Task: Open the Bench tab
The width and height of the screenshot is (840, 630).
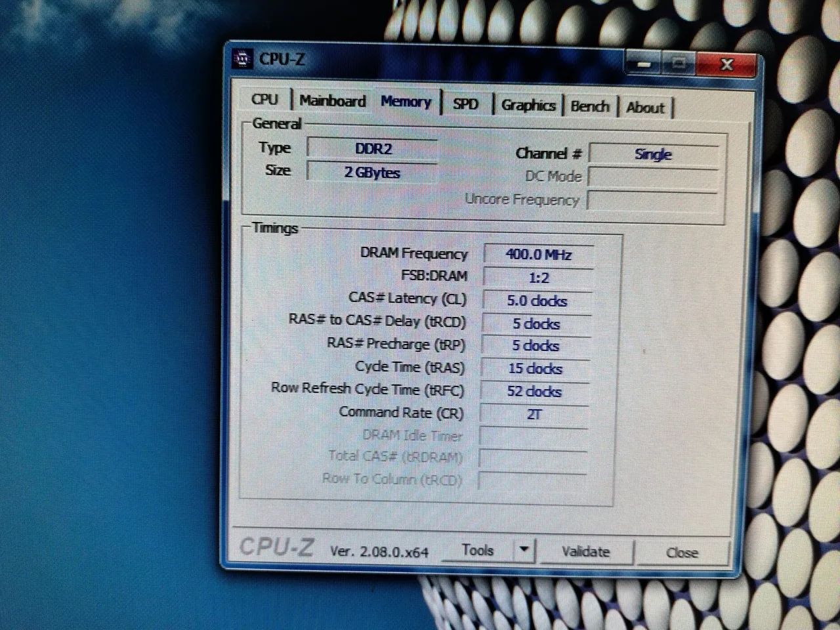Action: [x=590, y=106]
